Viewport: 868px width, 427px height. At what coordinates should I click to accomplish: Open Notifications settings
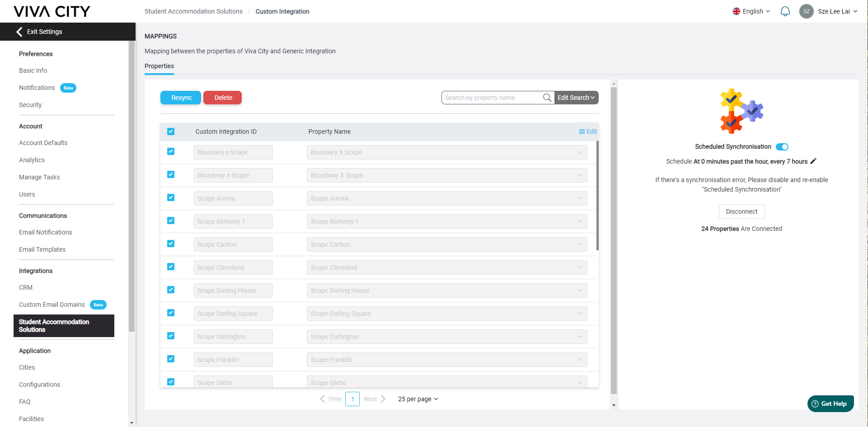(x=37, y=88)
